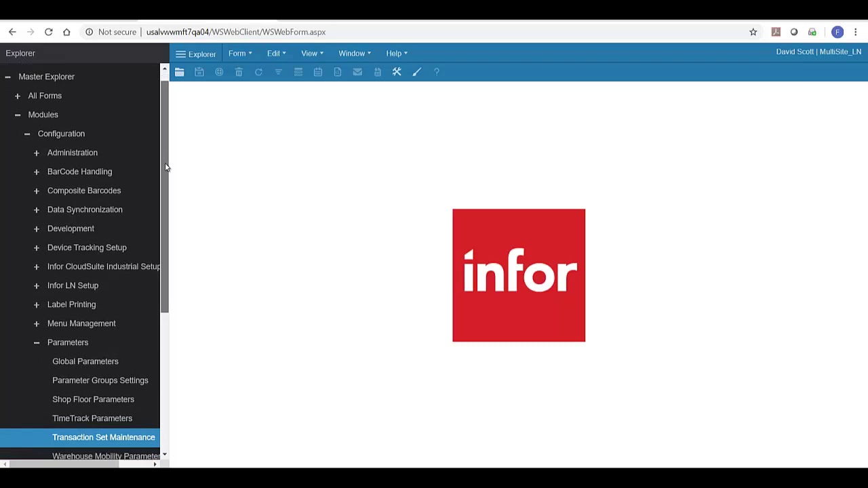Screen dimensions: 868x488
Task: Open the Window menu
Action: tap(355, 54)
